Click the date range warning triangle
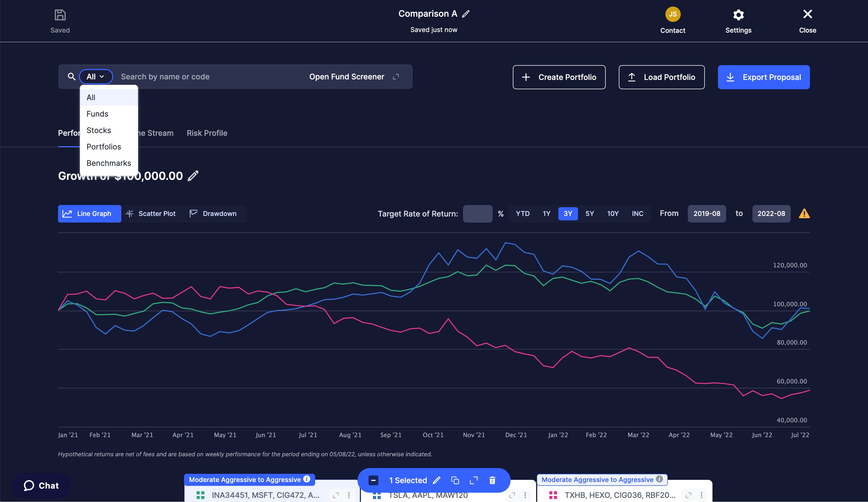Screen dimensions: 868x502 (804, 214)
